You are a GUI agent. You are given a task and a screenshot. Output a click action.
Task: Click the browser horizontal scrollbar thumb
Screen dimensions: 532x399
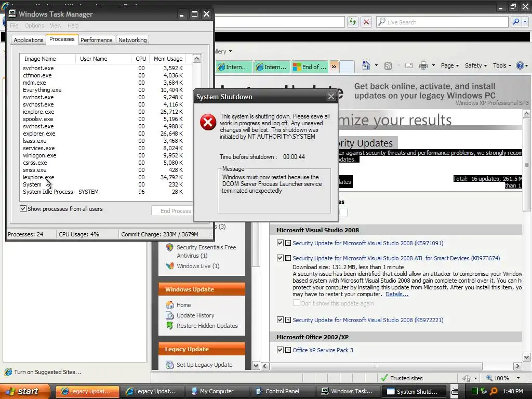(376, 366)
